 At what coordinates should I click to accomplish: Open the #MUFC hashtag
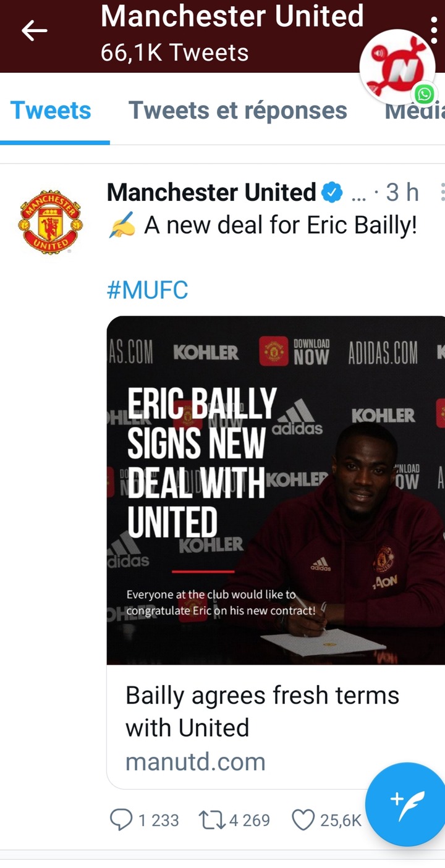click(148, 290)
